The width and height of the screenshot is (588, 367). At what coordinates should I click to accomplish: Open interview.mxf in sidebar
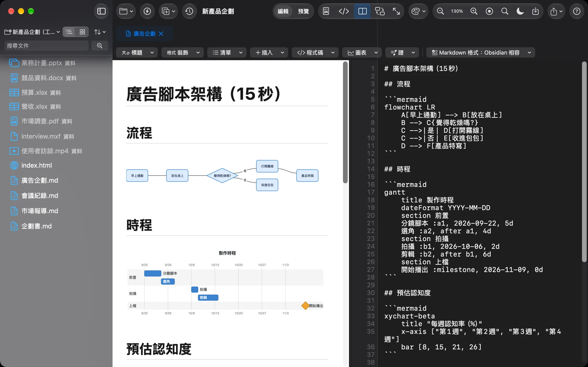(x=42, y=136)
